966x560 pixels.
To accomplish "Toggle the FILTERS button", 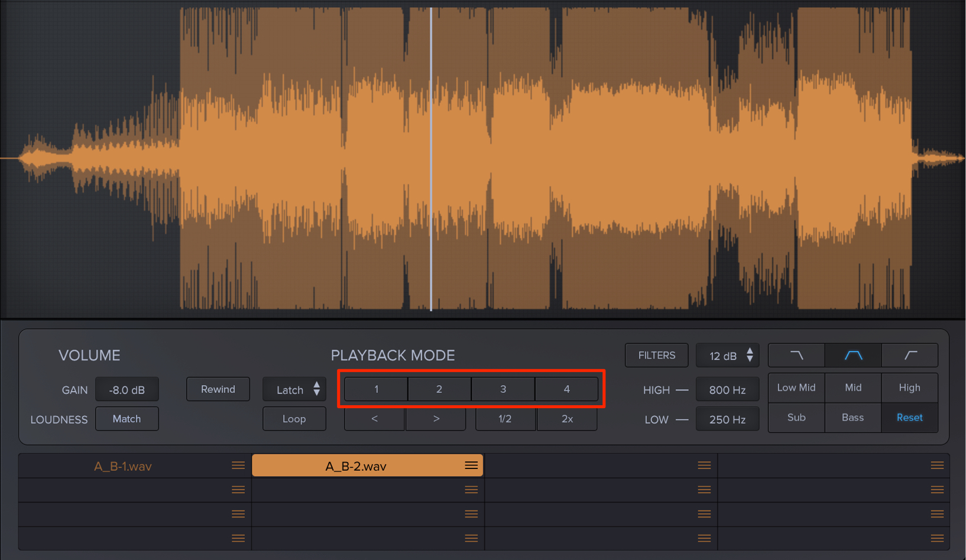I will (657, 355).
